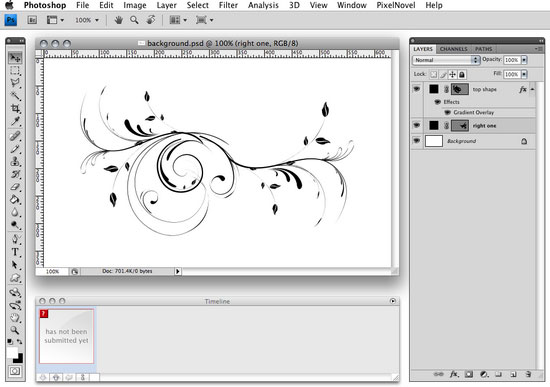Open the Fill slider dropdown arrow
Viewport: 550px width, 387px height.
pos(524,74)
